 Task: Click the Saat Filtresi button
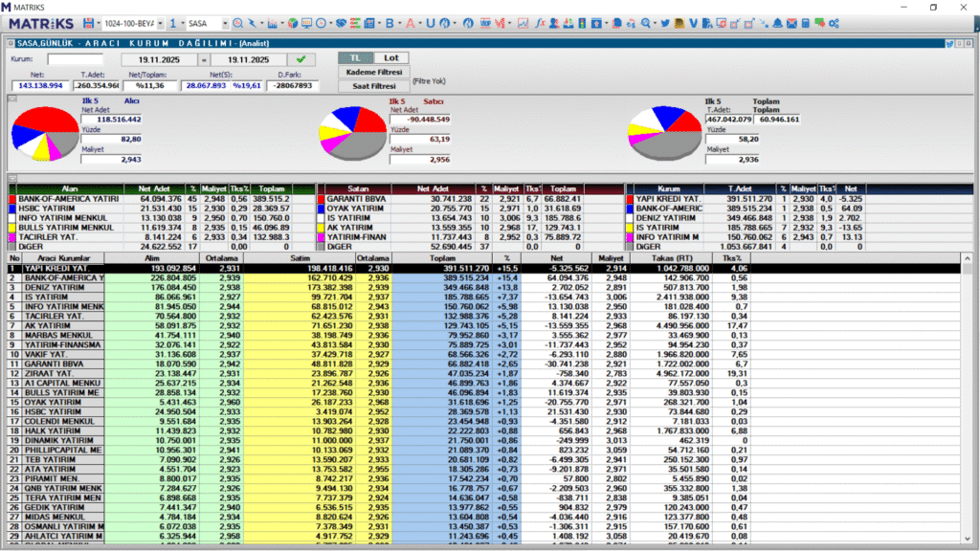pyautogui.click(x=374, y=86)
